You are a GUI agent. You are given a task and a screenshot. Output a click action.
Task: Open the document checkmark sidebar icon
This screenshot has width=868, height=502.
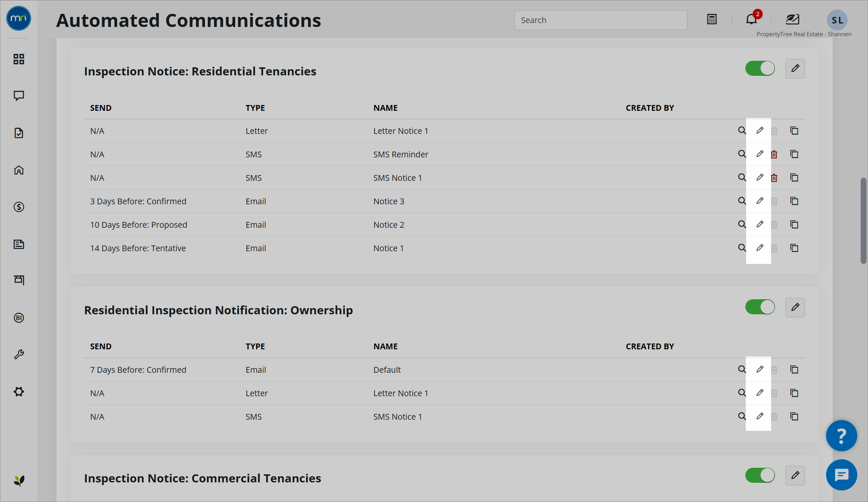coord(19,133)
